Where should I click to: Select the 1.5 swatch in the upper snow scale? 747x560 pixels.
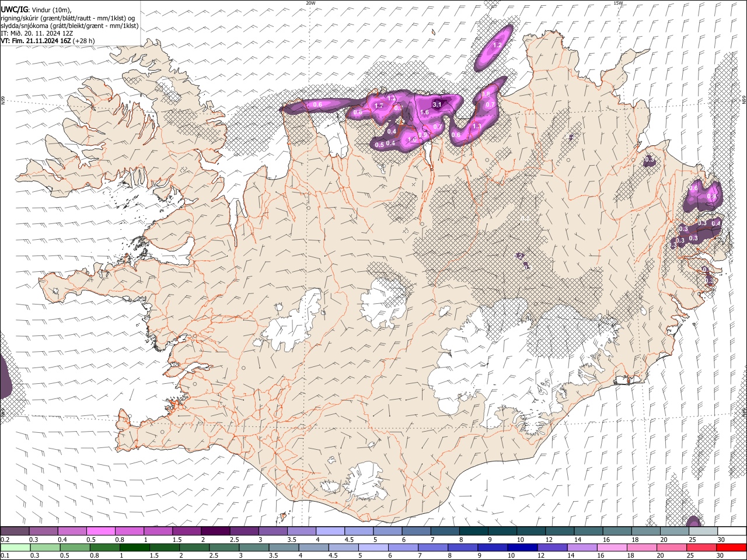point(187,531)
